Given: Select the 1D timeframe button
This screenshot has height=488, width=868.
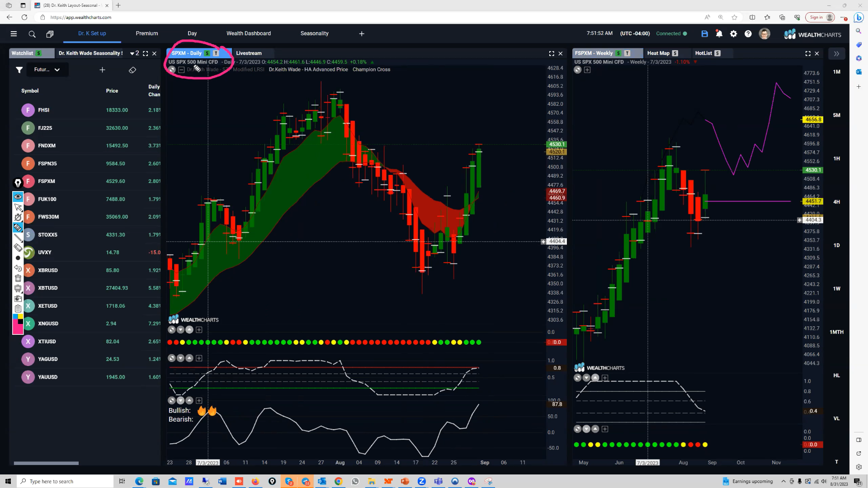Looking at the screenshot, I should click(837, 245).
